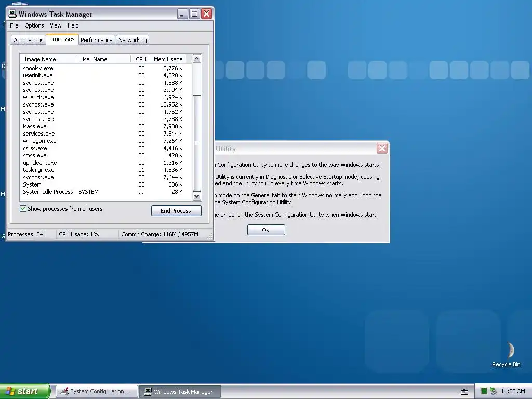Click the process list scrollbar thumb
Screen dimensions: 532x399
(197, 143)
